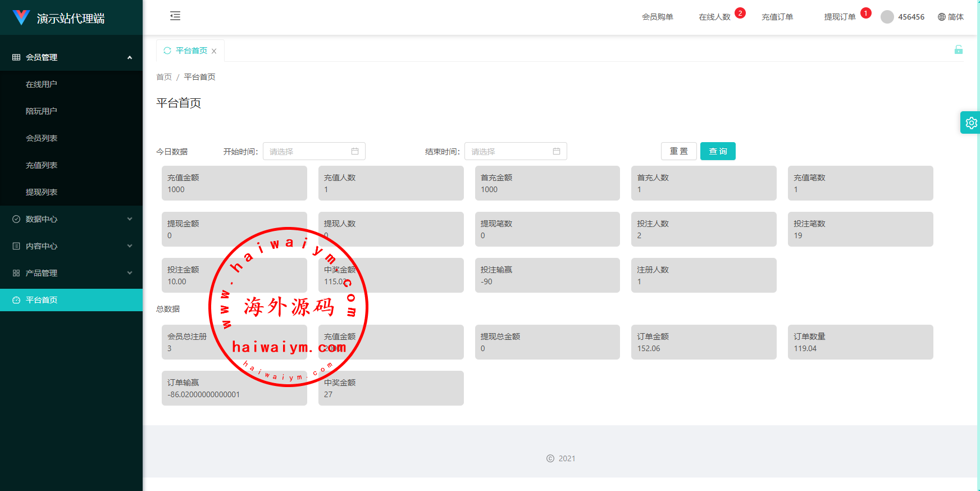This screenshot has width=980, height=491.
Task: Click the globe language icon
Action: pyautogui.click(x=942, y=17)
